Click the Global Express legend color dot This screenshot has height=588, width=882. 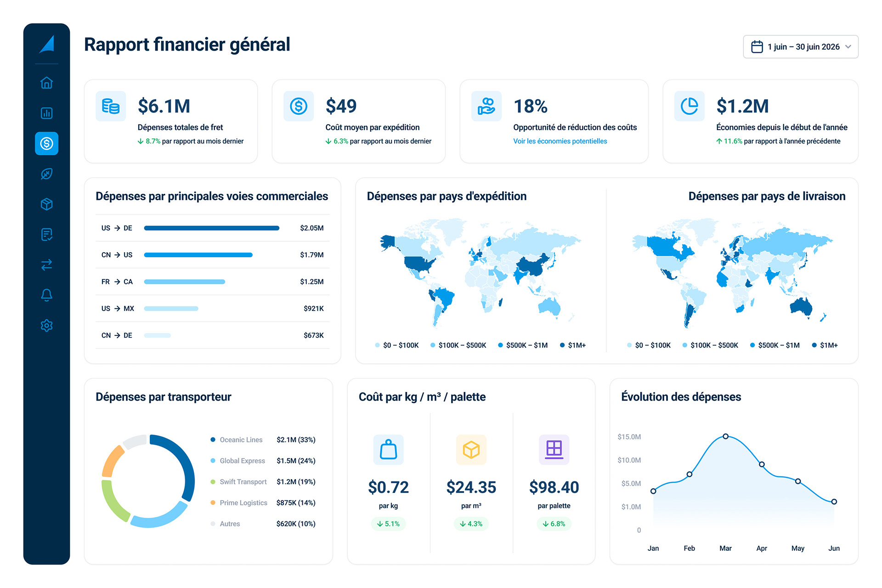[213, 461]
